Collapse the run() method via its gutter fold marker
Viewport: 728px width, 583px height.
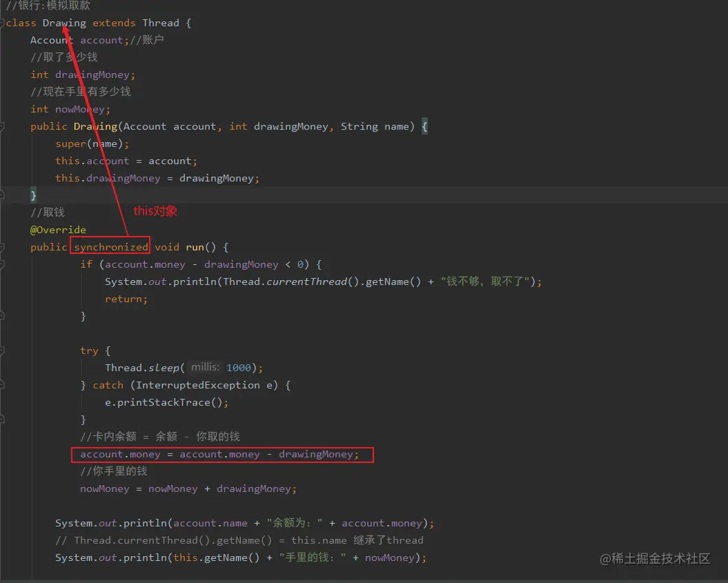pos(2,247)
